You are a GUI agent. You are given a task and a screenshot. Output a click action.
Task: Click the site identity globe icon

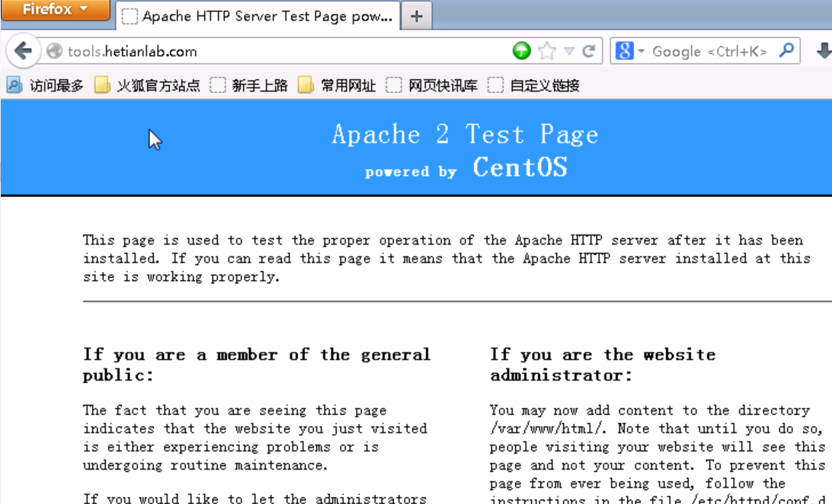point(54,51)
